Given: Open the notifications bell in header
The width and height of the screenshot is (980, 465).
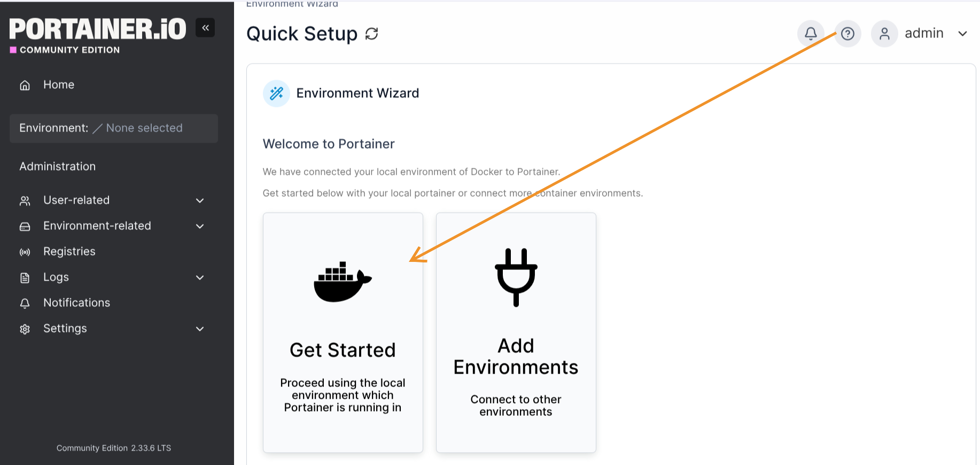Looking at the screenshot, I should (811, 34).
